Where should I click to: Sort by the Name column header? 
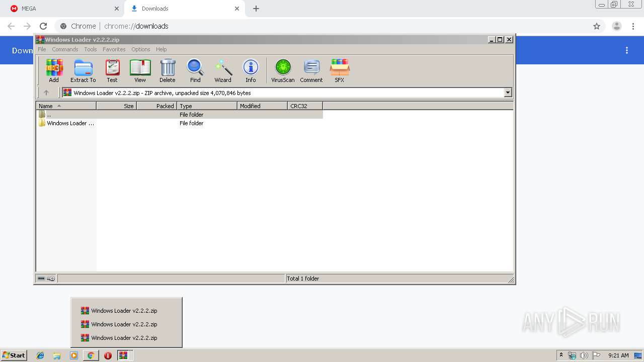click(66, 106)
